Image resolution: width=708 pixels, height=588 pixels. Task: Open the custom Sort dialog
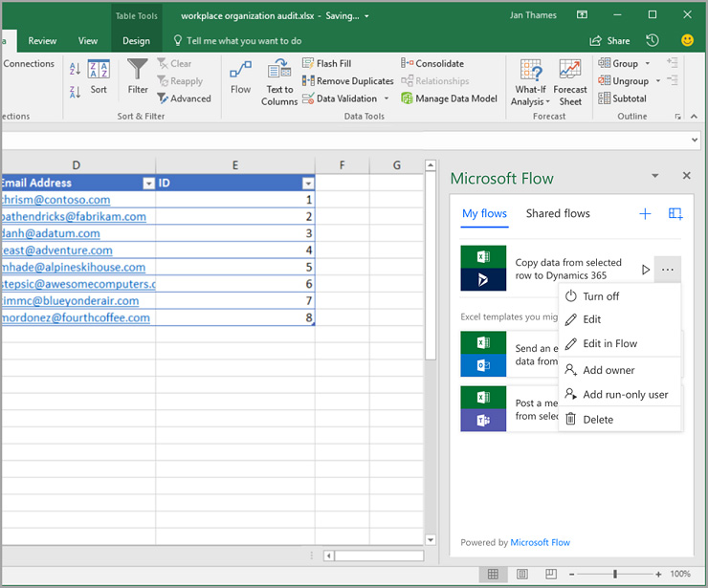[x=99, y=76]
